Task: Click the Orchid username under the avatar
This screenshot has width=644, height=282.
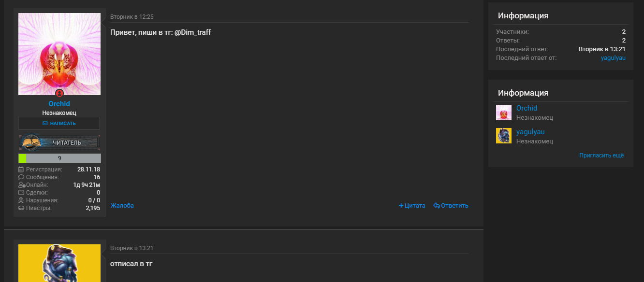Action: [59, 104]
